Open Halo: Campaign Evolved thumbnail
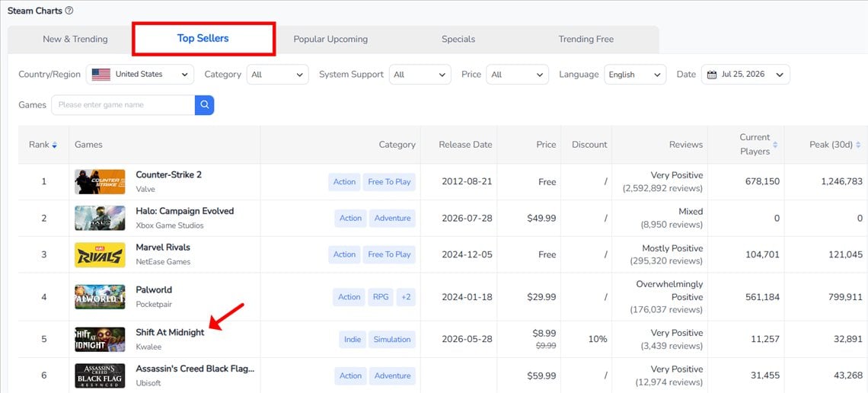 [101, 218]
